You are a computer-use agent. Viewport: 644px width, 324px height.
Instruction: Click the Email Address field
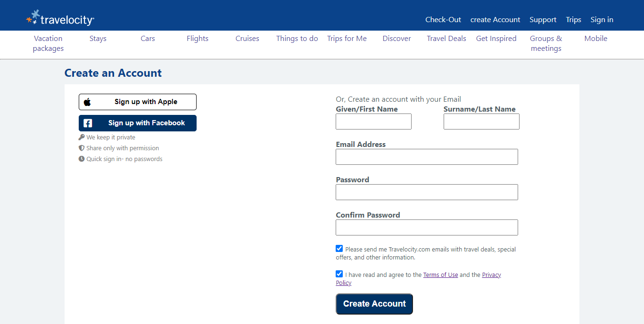pos(427,157)
